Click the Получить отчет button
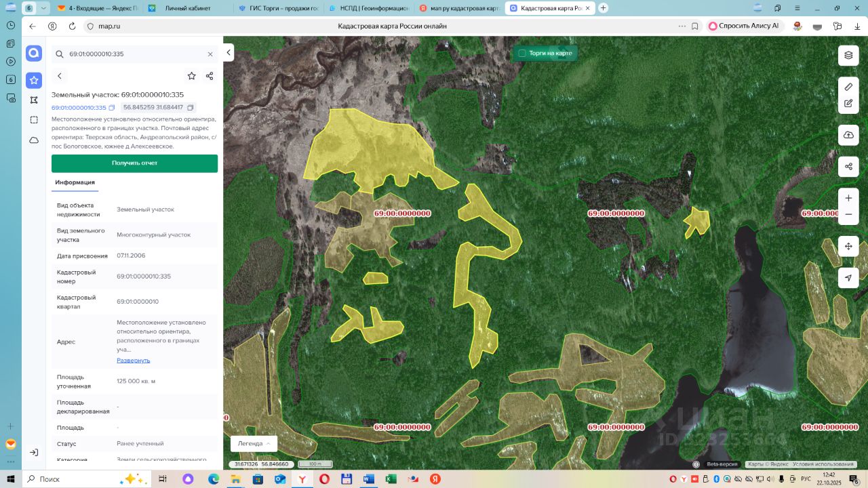 (x=134, y=163)
